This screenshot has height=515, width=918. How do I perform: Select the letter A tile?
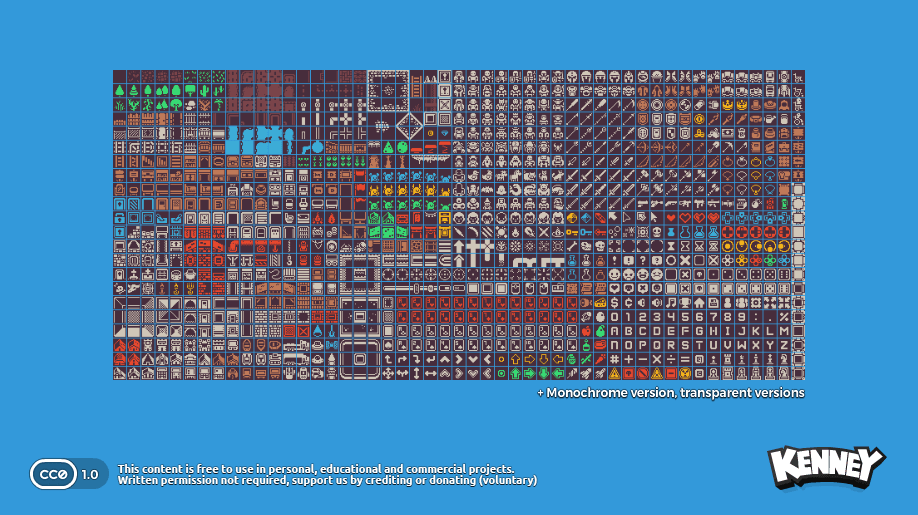pyautogui.click(x=615, y=331)
